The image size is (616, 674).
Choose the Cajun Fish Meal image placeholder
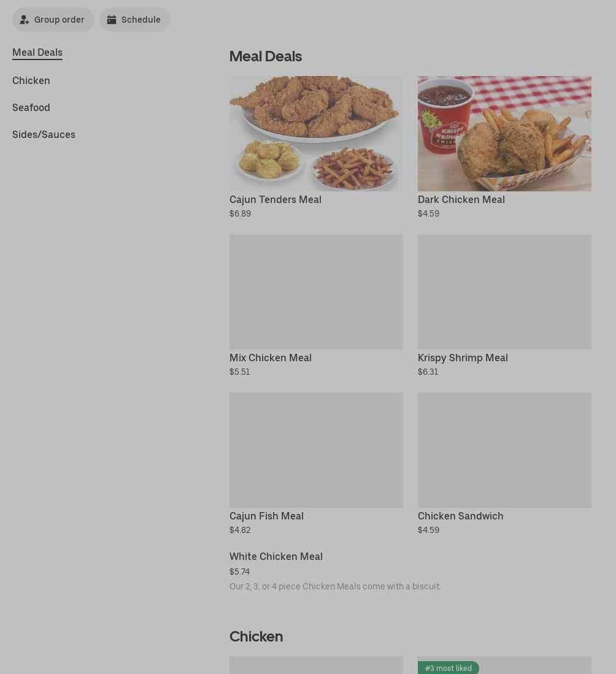point(316,450)
